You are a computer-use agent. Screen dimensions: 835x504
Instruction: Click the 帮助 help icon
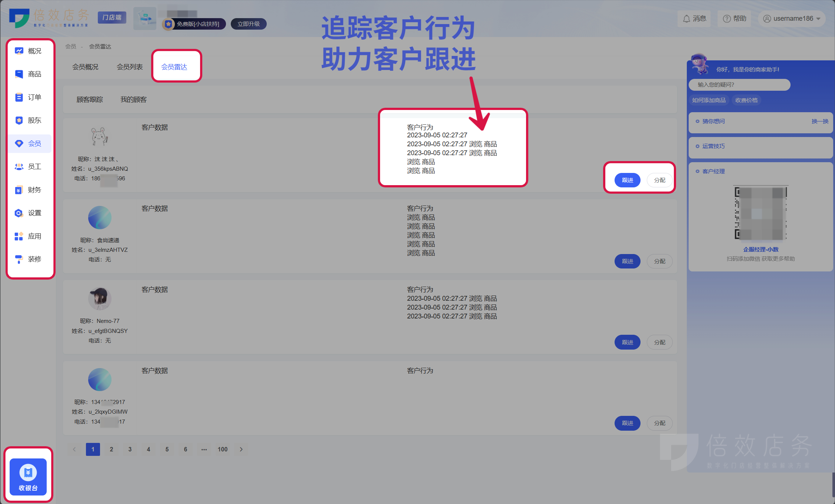point(734,18)
